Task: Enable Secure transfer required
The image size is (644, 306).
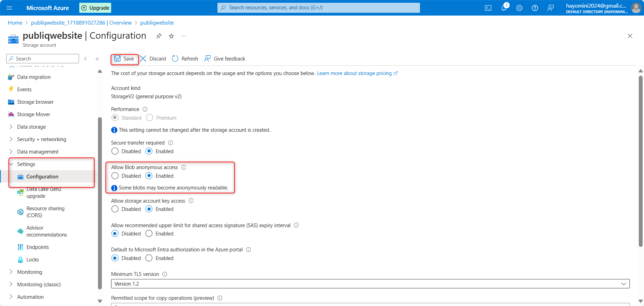Action: 149,151
